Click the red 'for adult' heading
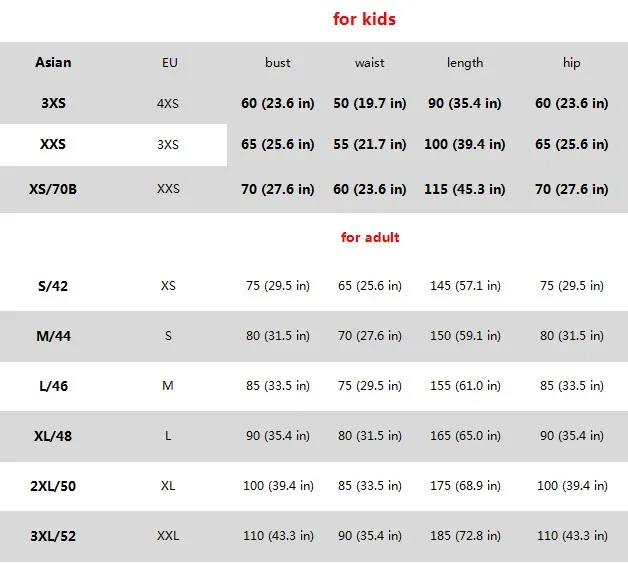The width and height of the screenshot is (628, 563). [x=370, y=237]
